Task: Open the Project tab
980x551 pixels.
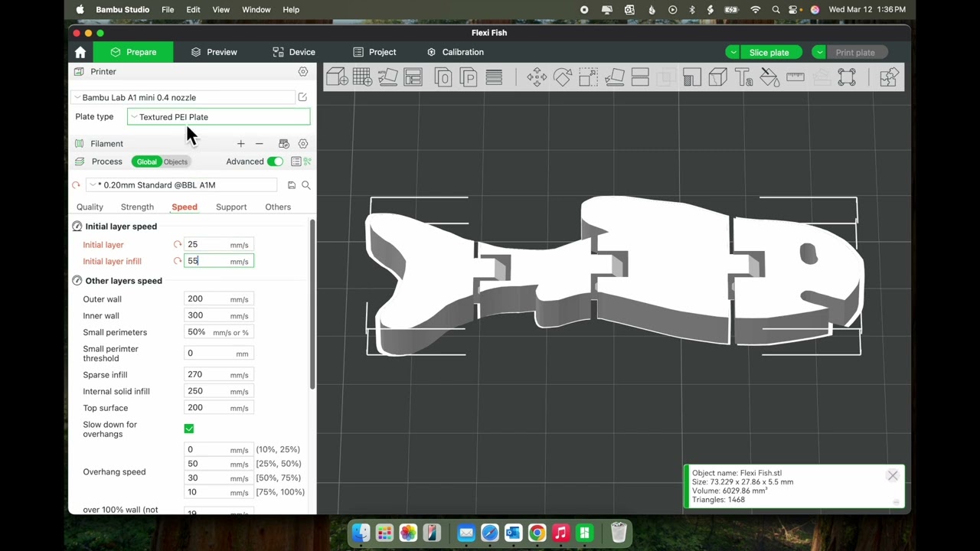Action: click(x=374, y=52)
